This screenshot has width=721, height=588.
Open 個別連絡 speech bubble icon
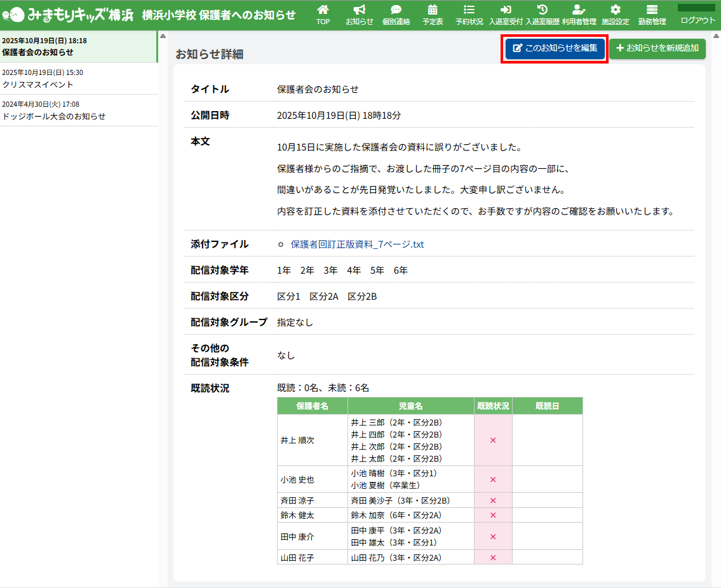[396, 10]
